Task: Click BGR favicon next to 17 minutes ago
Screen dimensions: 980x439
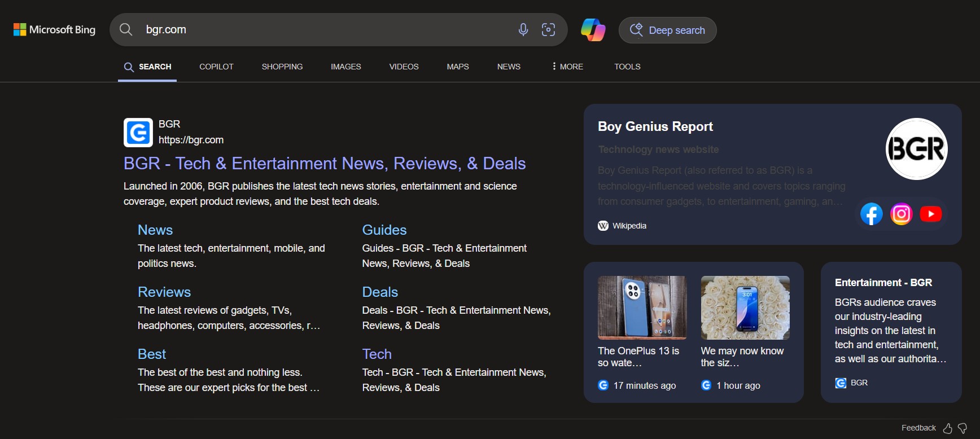Action: coord(603,385)
